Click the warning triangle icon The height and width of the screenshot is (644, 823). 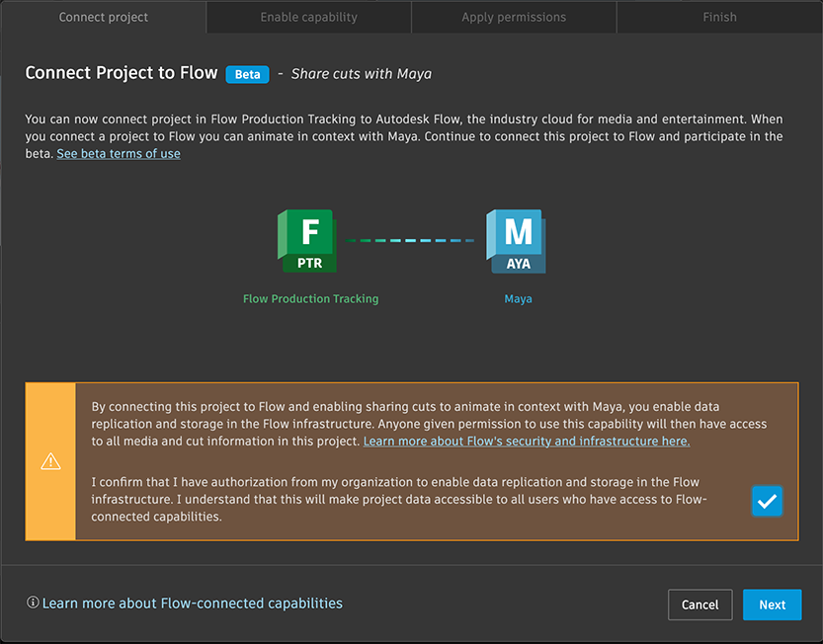(x=50, y=462)
